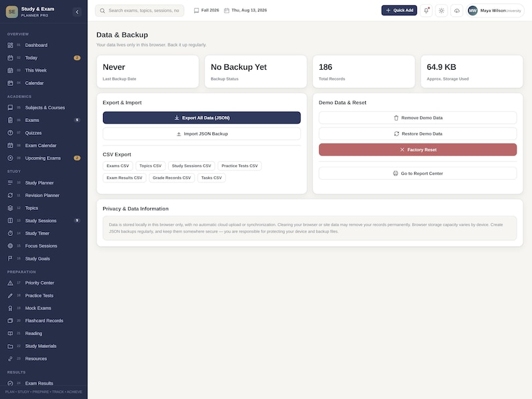532x399 pixels.
Task: Open notifications bell icon
Action: [x=426, y=11]
